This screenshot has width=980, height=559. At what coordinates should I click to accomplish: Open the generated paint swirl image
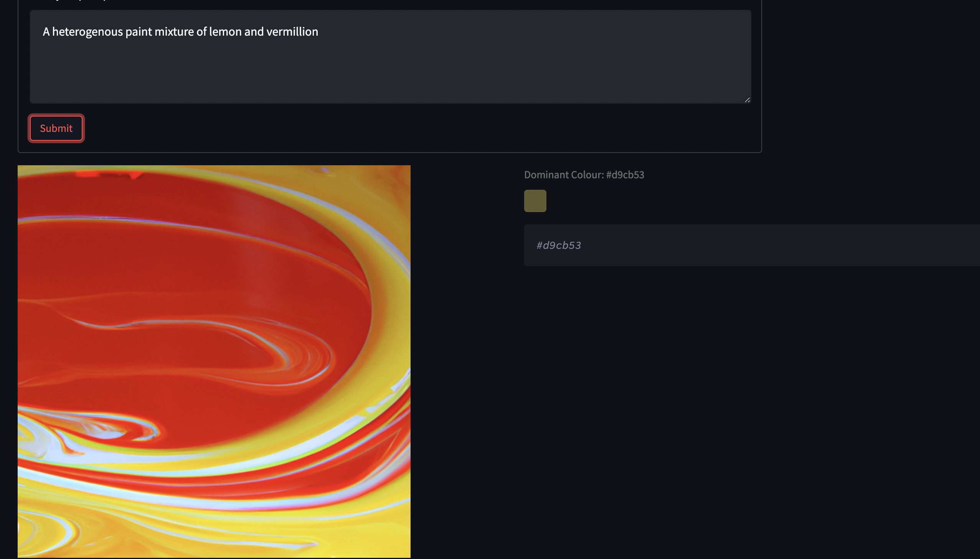(x=214, y=361)
